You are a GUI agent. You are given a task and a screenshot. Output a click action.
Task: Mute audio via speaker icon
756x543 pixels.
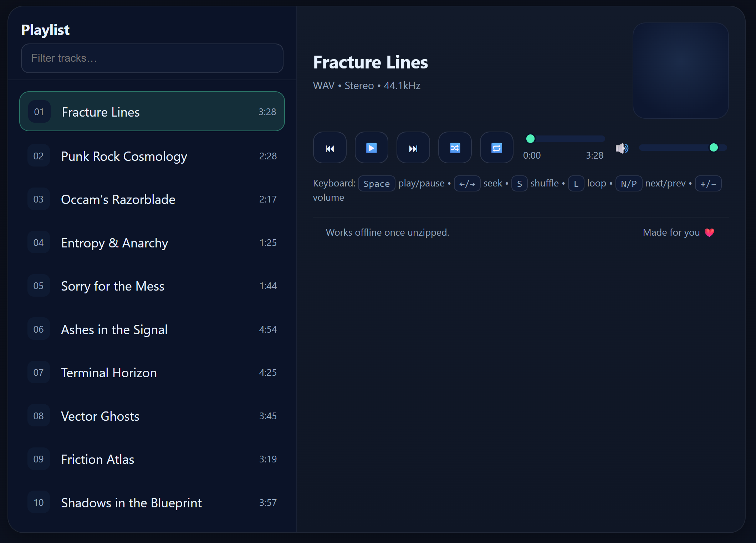point(622,148)
